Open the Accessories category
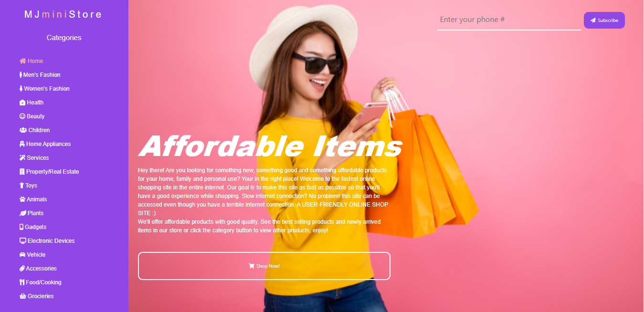The height and width of the screenshot is (312, 644). pos(38,269)
